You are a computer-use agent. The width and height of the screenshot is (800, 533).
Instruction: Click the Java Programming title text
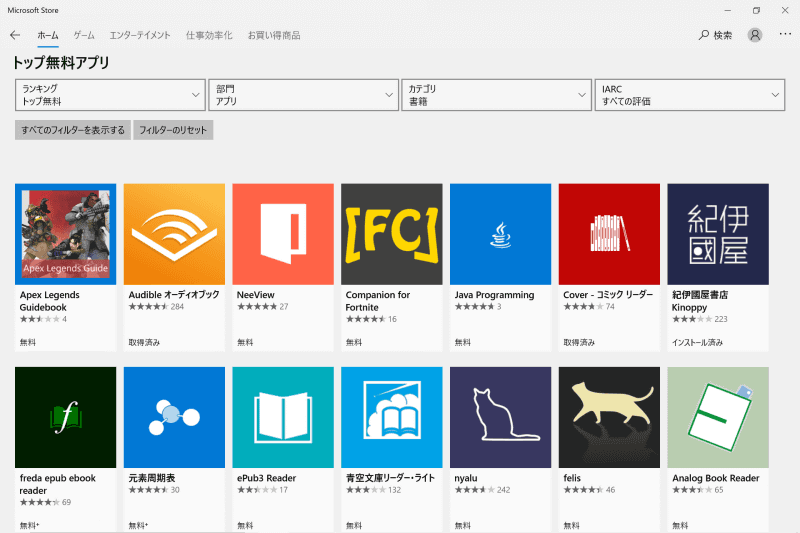[x=494, y=295]
